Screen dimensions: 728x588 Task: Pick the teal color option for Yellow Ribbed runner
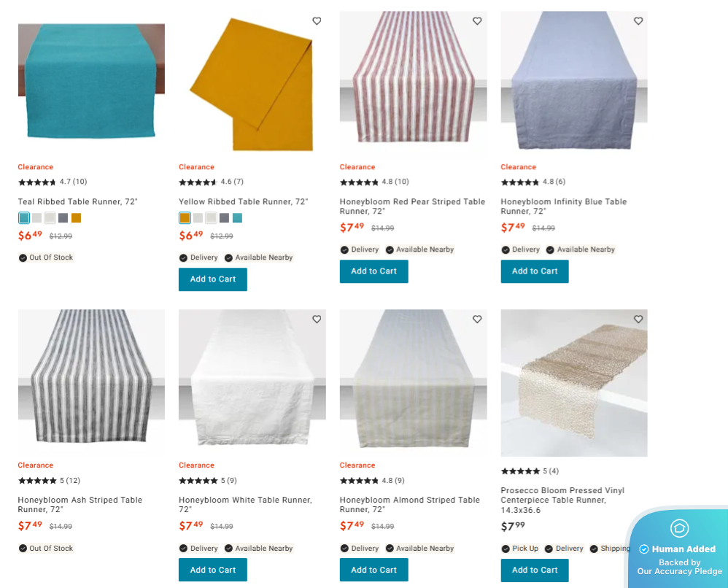click(236, 217)
